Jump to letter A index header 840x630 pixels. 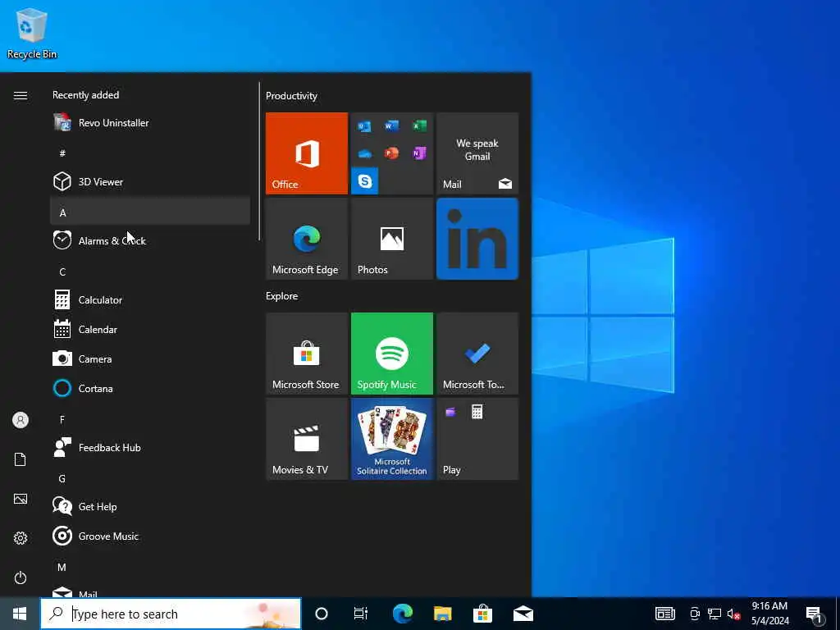click(x=150, y=211)
